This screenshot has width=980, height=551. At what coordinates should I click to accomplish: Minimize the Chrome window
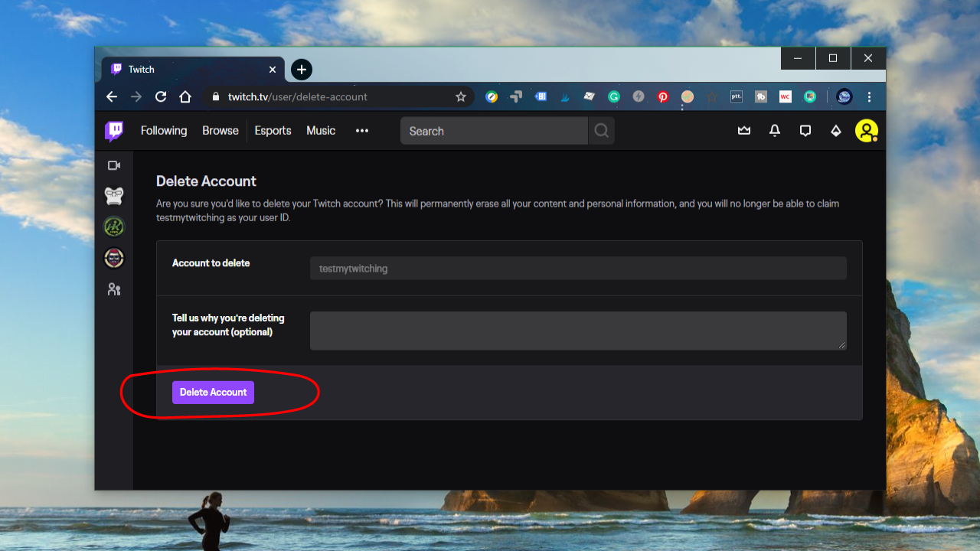tap(799, 58)
